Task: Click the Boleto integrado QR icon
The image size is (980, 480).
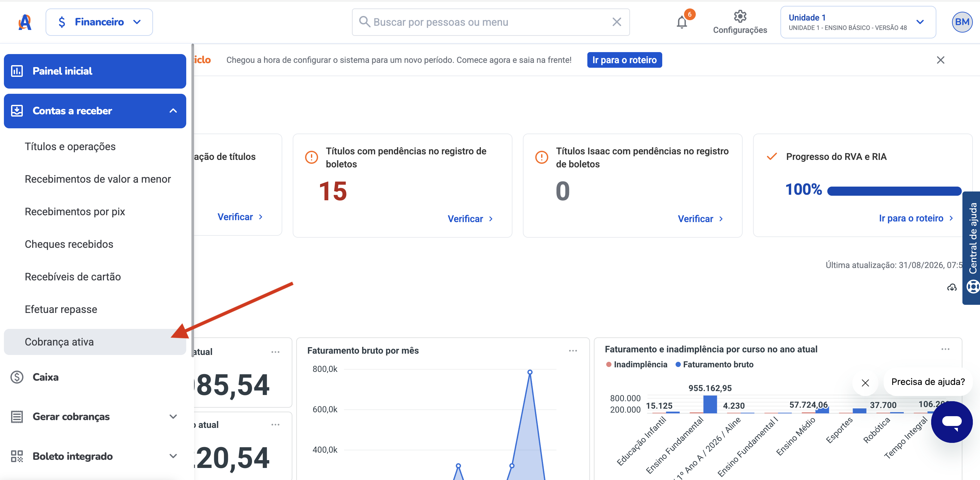Action: [17, 457]
